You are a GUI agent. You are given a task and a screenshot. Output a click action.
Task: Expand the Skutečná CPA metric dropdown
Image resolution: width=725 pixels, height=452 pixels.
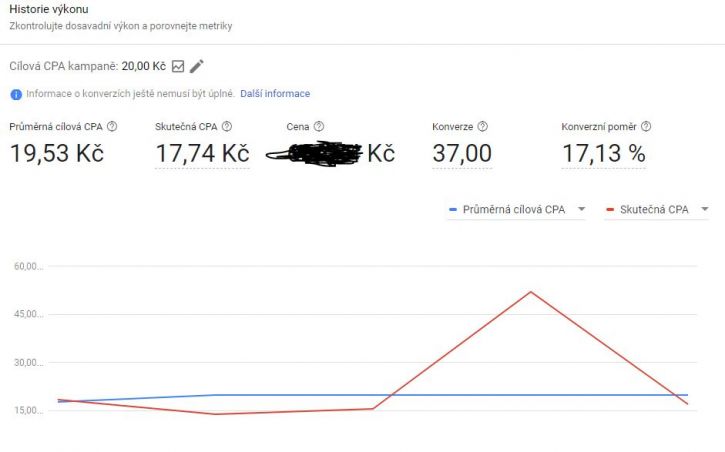coord(656,209)
